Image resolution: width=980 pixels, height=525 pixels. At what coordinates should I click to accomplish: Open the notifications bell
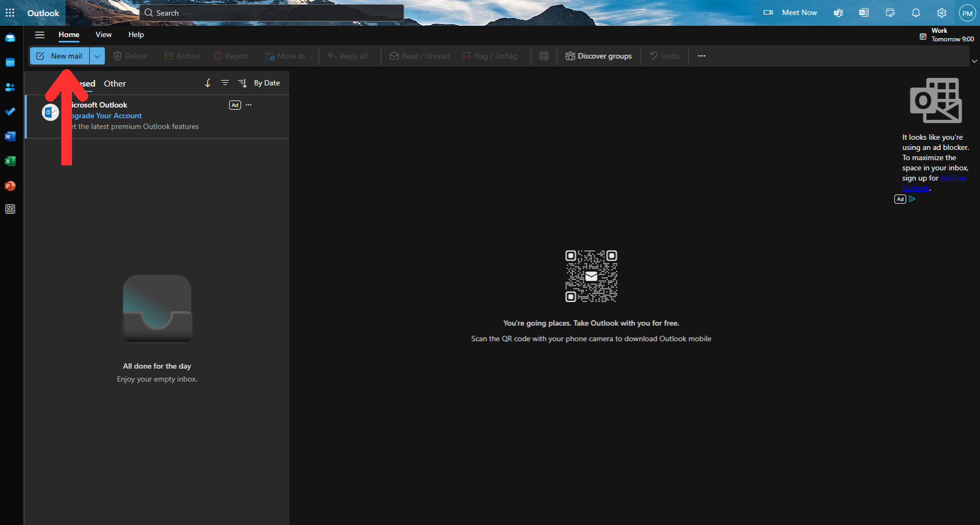tap(915, 13)
